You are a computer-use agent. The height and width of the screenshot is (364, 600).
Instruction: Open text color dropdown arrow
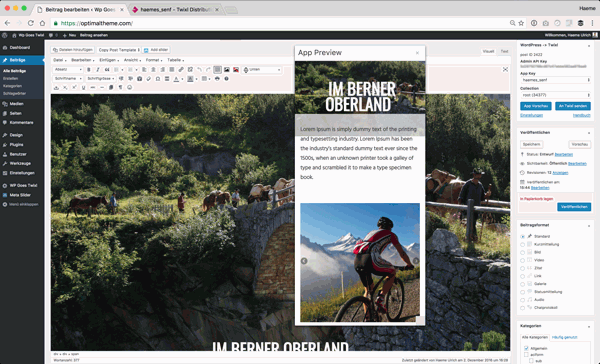(182, 79)
